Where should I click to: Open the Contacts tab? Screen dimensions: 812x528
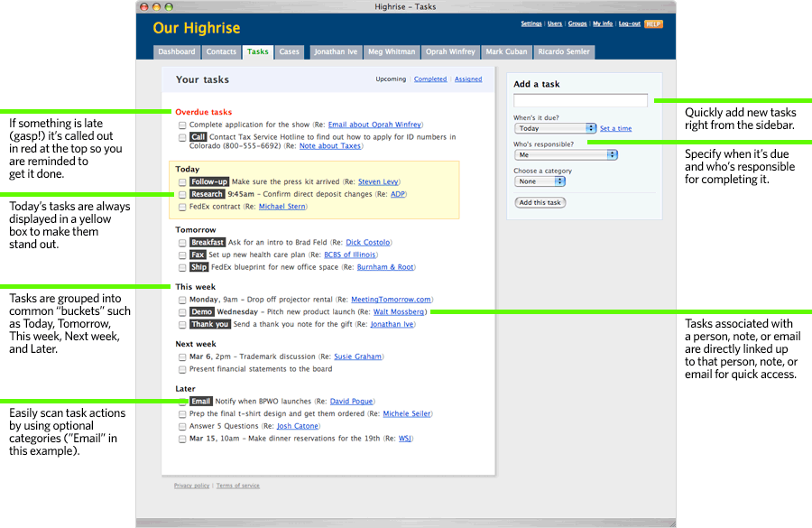point(221,51)
